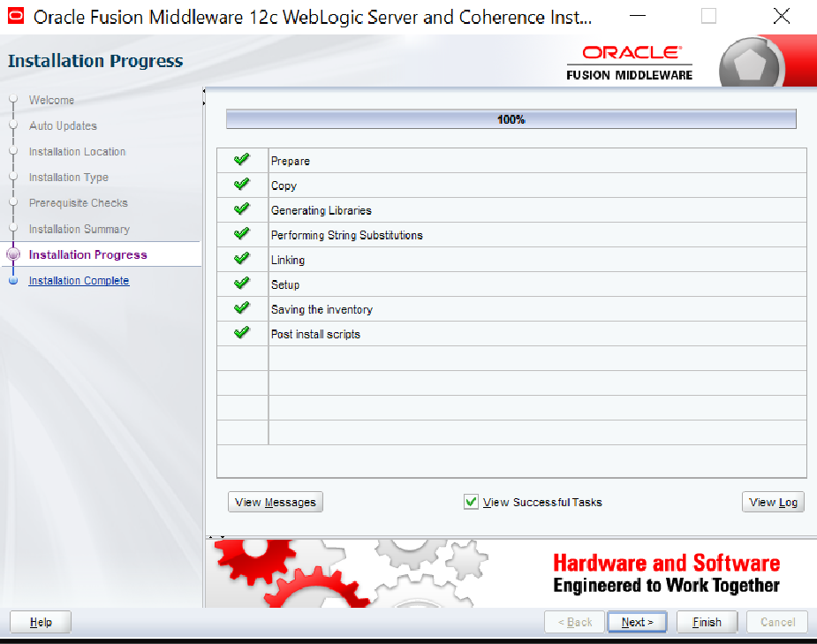Image resolution: width=817 pixels, height=644 pixels.
Task: Click the green checkmark beside Copy
Action: pyautogui.click(x=242, y=185)
